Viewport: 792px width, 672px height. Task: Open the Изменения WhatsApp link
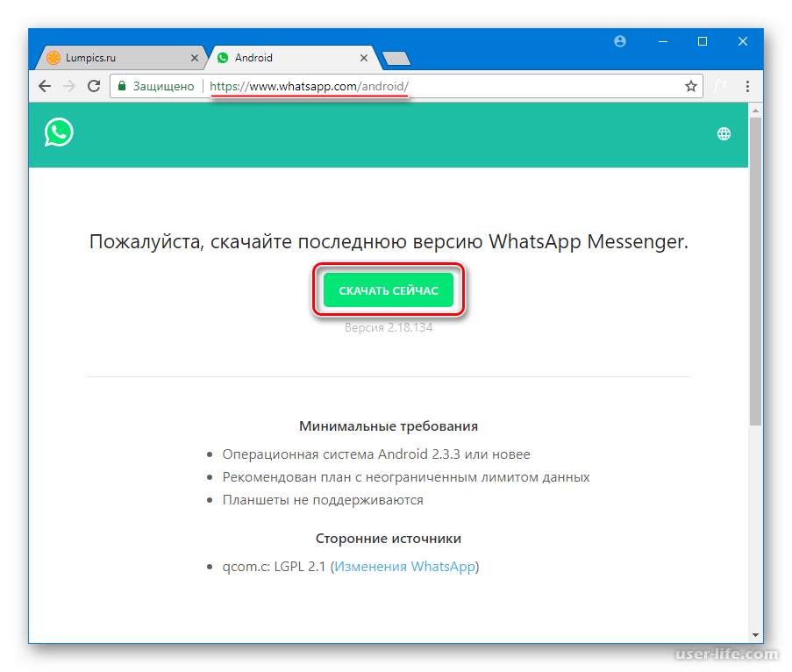pyautogui.click(x=405, y=567)
